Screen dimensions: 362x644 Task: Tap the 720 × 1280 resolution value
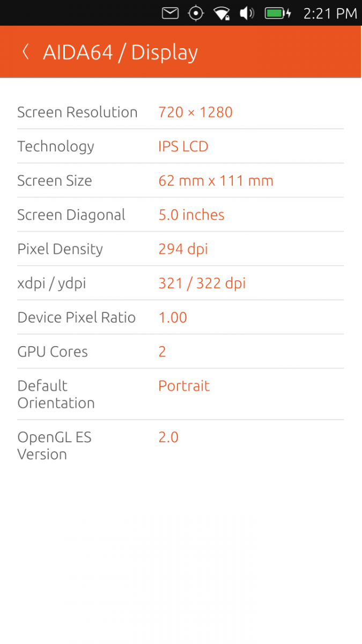195,112
